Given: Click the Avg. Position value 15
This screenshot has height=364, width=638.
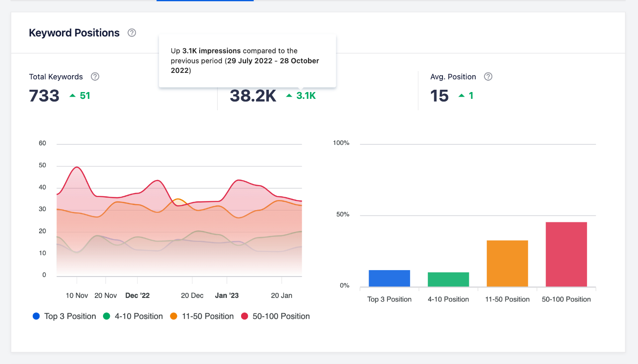Looking at the screenshot, I should coord(440,96).
